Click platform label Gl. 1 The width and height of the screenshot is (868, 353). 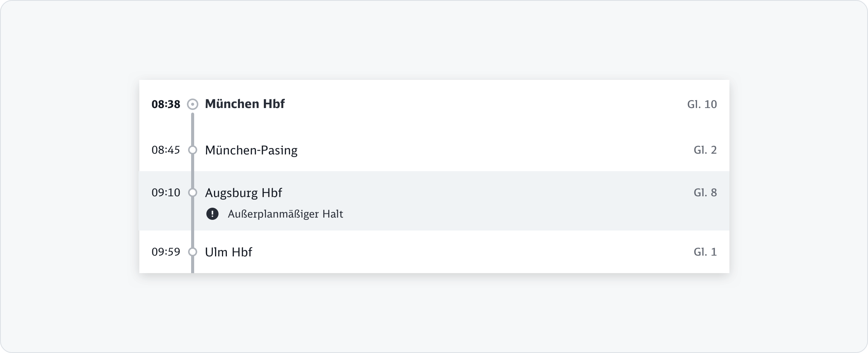pos(705,252)
